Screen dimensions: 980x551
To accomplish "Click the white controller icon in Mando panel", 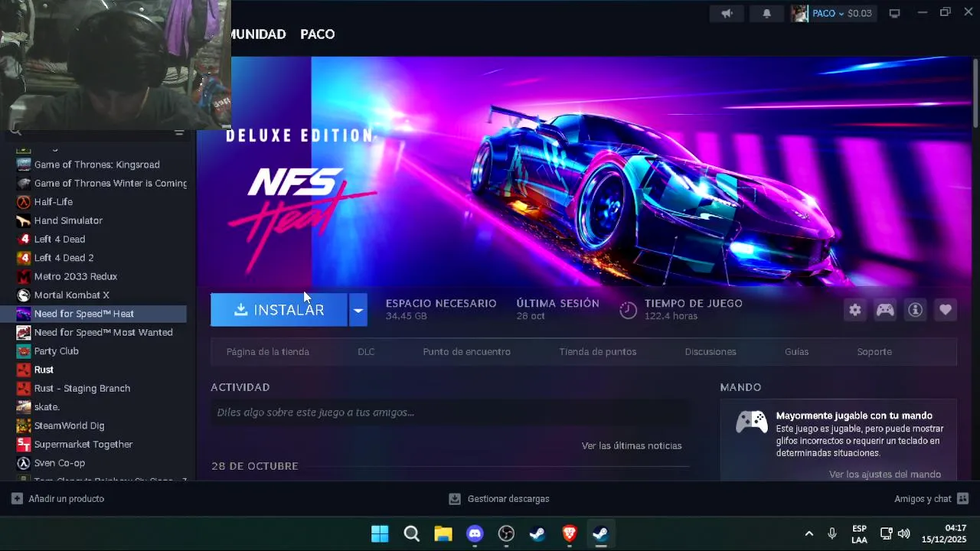I will coord(752,422).
